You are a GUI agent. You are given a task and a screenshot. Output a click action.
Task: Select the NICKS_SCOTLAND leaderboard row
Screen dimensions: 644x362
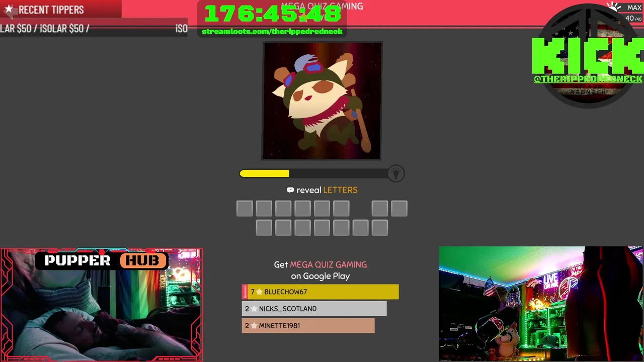(314, 309)
